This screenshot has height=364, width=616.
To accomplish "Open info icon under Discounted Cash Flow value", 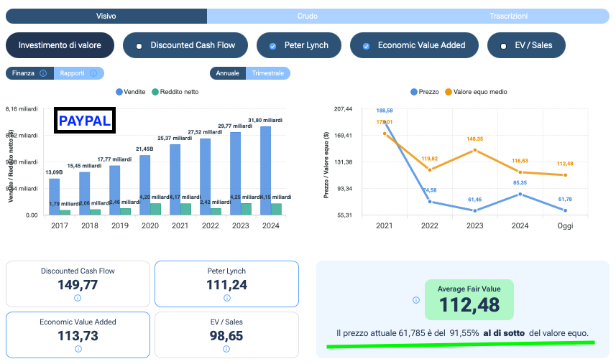I will click(x=78, y=298).
